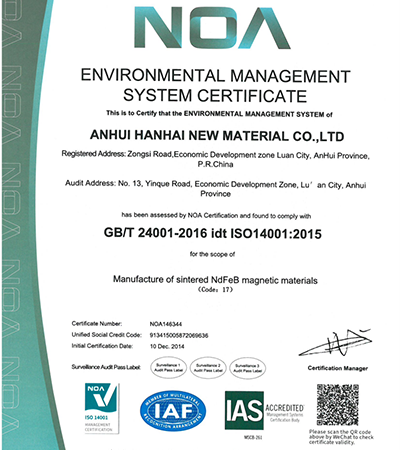
Task: Click the 'Audit Address: No. 13, Yinque Road' line
Action: coord(215,184)
